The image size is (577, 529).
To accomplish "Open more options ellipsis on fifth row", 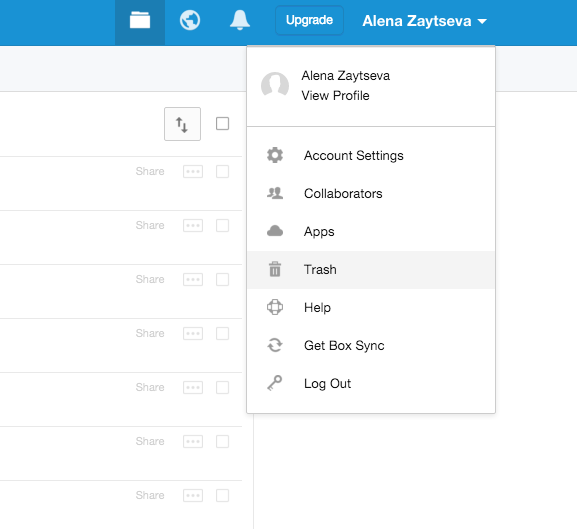I will 193,387.
